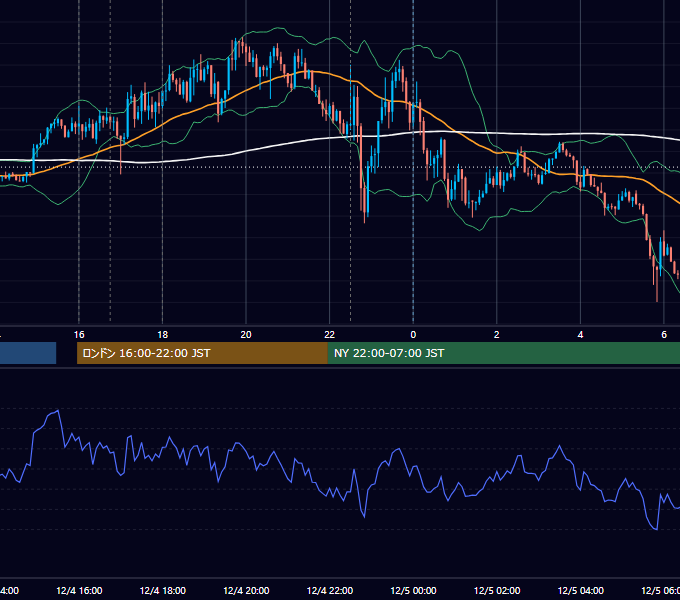Screen dimensions: 680x600
Task: Click the hour label 2 on chart axis
Action: point(497,335)
